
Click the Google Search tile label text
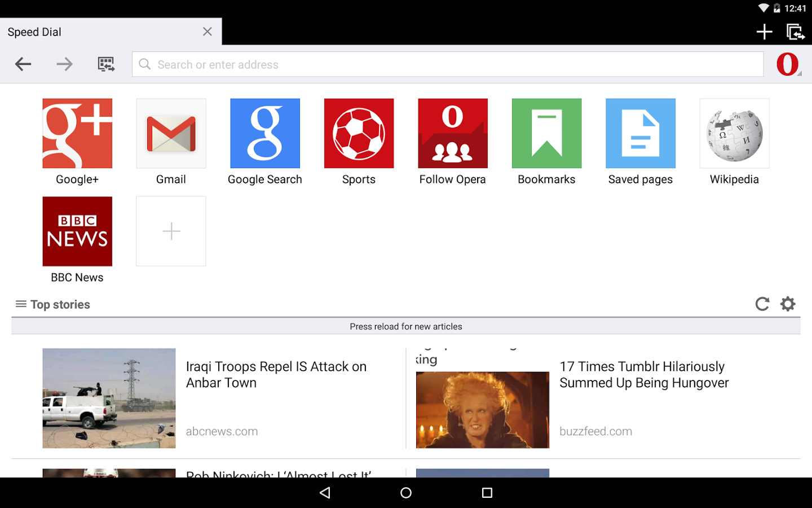265,179
